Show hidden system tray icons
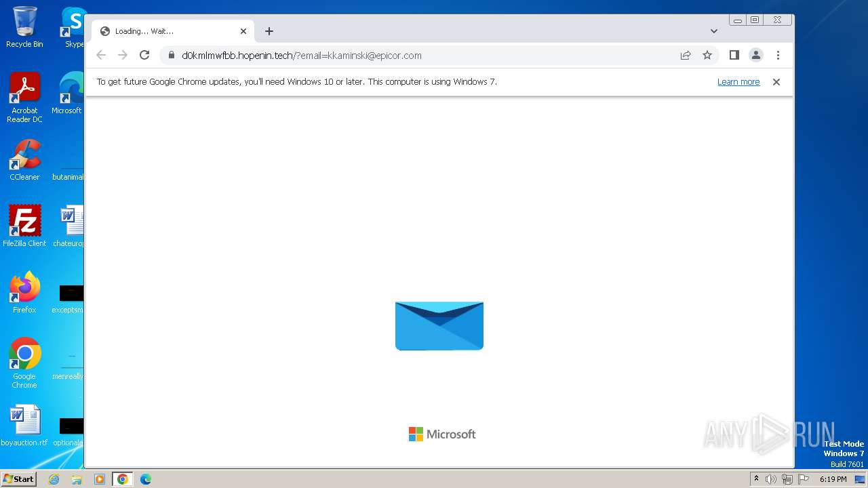Viewport: 868px width, 488px height. point(756,479)
